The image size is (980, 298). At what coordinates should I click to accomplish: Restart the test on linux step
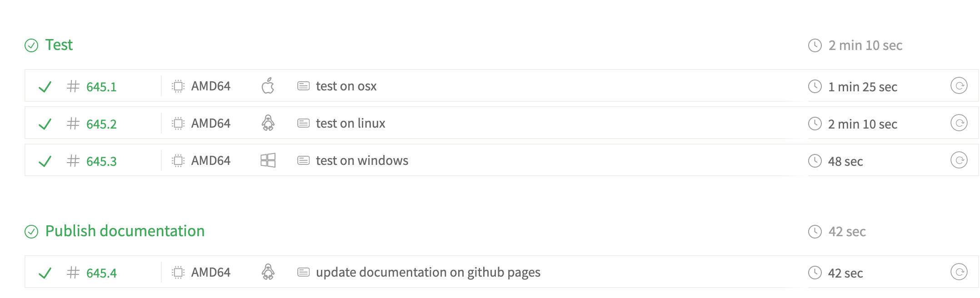tap(960, 123)
